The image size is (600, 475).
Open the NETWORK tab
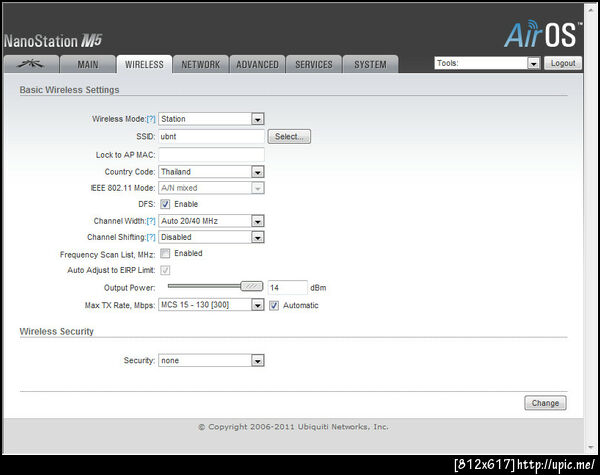201,64
